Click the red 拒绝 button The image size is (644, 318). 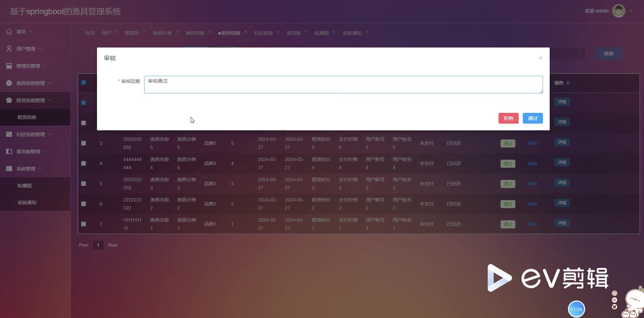coord(508,118)
